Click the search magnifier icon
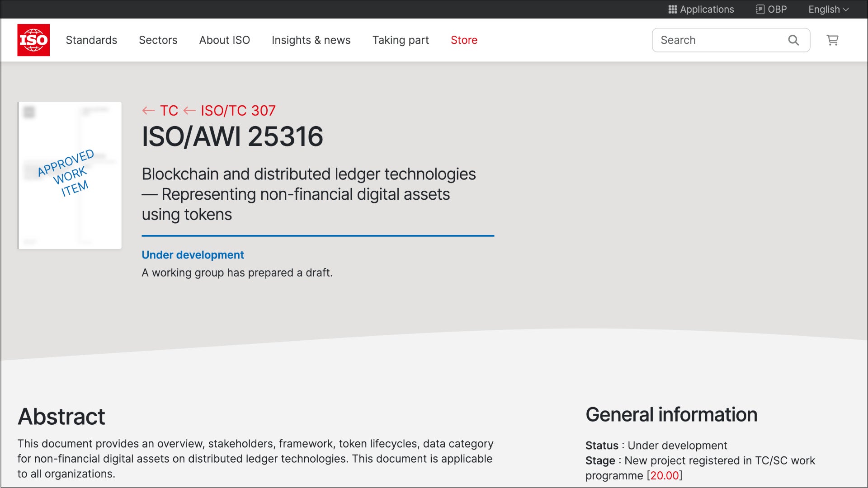The image size is (868, 488). click(793, 40)
